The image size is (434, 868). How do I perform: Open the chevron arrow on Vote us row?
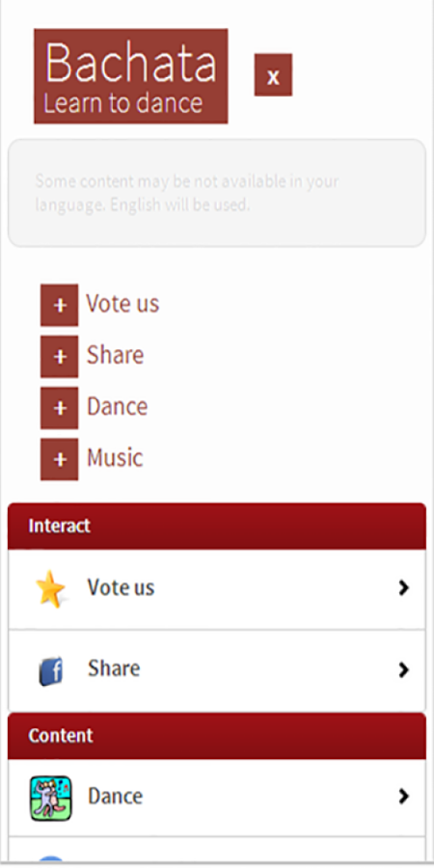[x=403, y=588]
